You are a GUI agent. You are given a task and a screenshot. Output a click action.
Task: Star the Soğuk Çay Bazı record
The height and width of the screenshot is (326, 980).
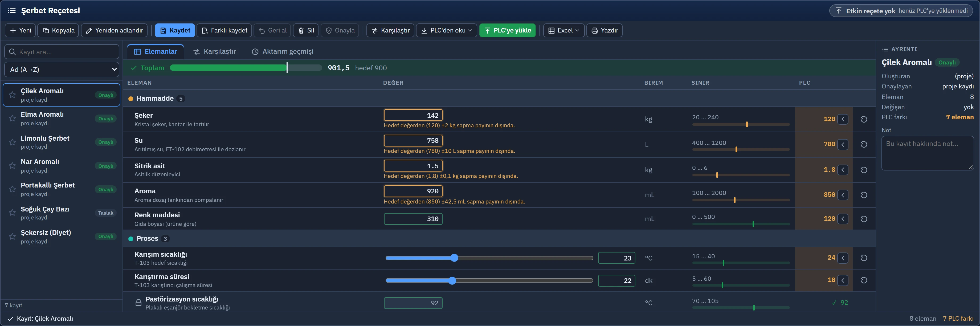(12, 213)
